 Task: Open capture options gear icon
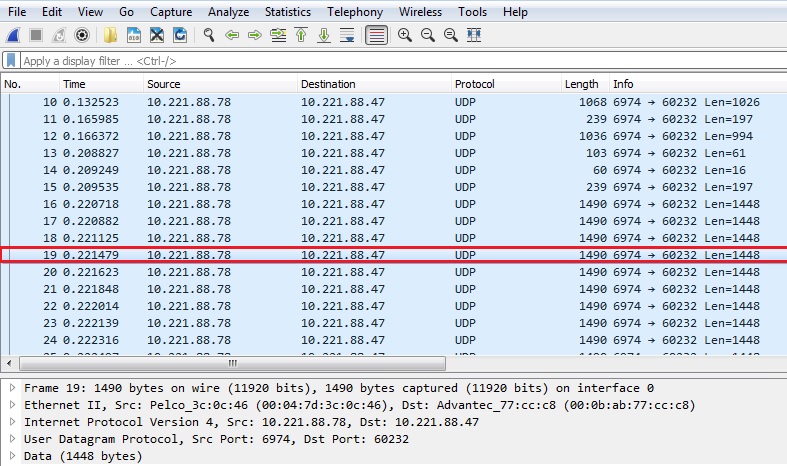tap(82, 35)
